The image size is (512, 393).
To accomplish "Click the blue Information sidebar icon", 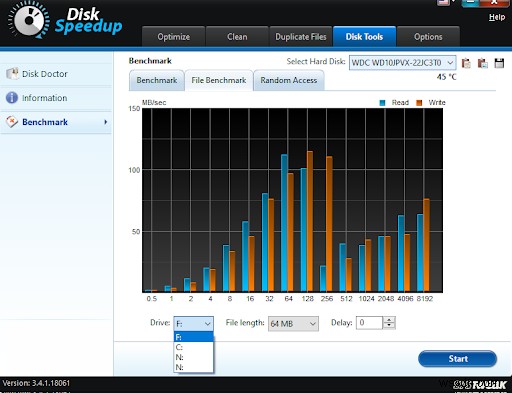I will pos(12,98).
